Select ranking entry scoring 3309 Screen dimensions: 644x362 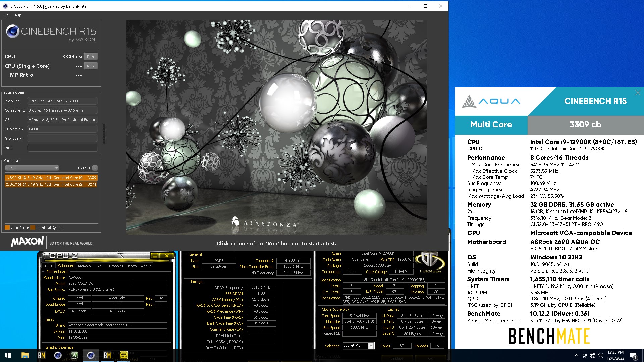click(51, 178)
